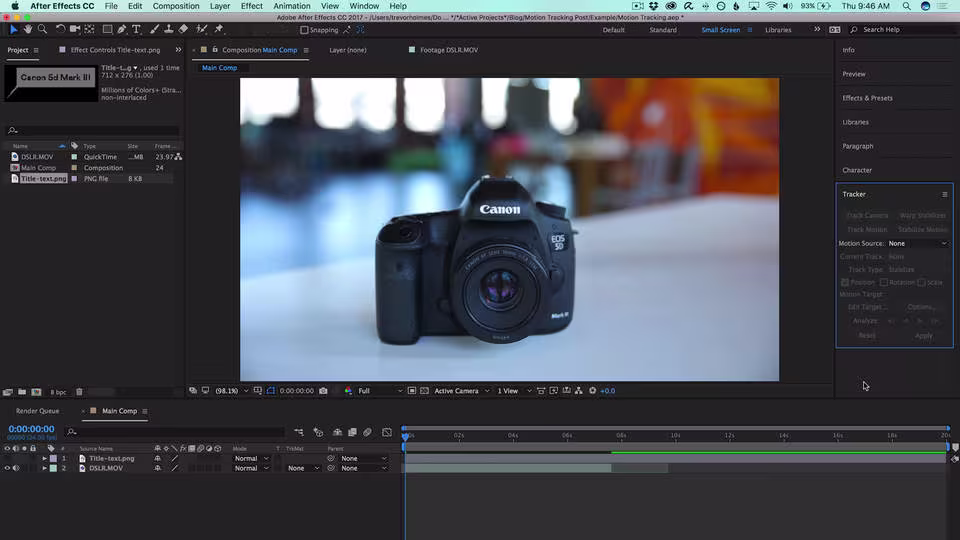Viewport: 960px width, 540px height.
Task: Toggle the motion blur enable icon in timeline
Action: [x=367, y=432]
